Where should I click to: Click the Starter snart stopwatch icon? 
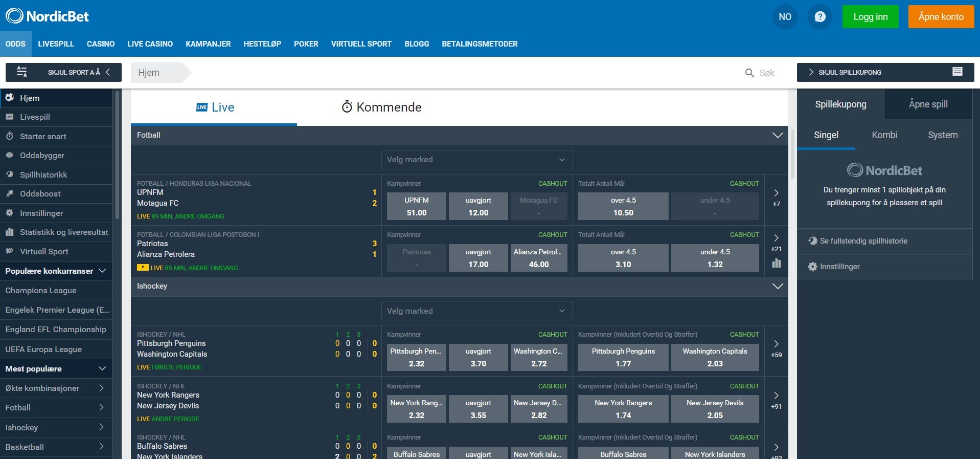click(x=10, y=136)
